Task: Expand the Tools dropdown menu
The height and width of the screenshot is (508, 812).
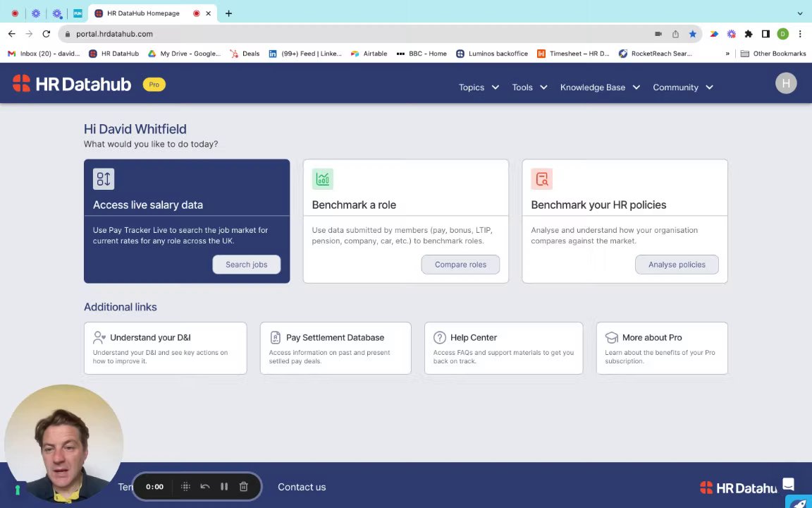Action: point(529,87)
